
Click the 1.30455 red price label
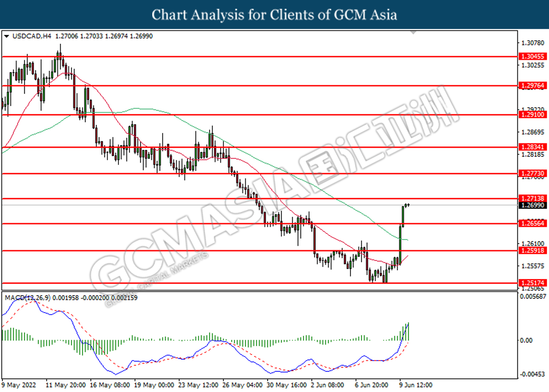pos(533,56)
